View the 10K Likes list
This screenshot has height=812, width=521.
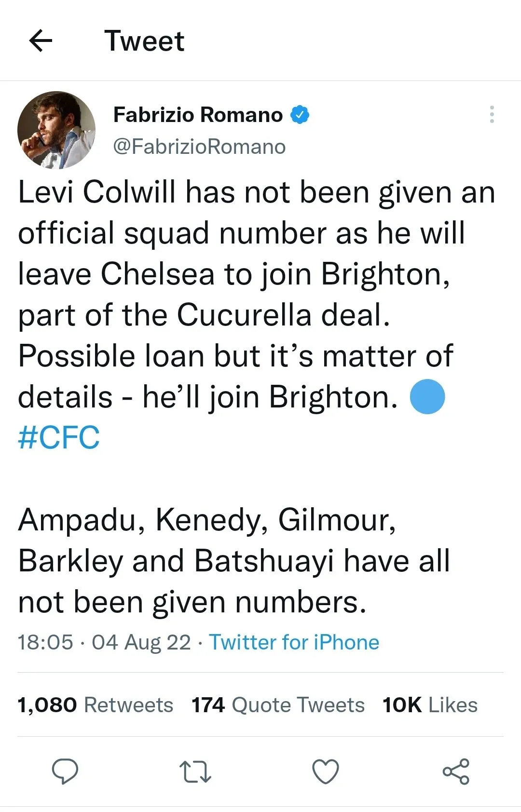[x=430, y=705]
